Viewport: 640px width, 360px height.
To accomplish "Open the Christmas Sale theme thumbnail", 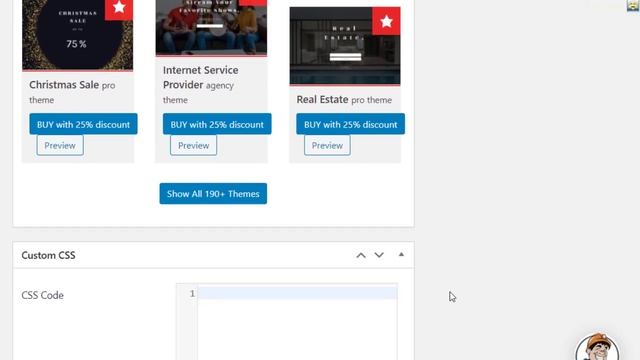I will click(78, 35).
